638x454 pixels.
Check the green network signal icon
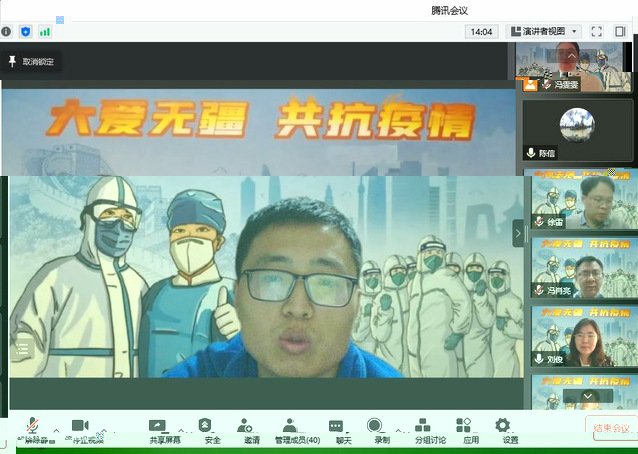[45, 32]
